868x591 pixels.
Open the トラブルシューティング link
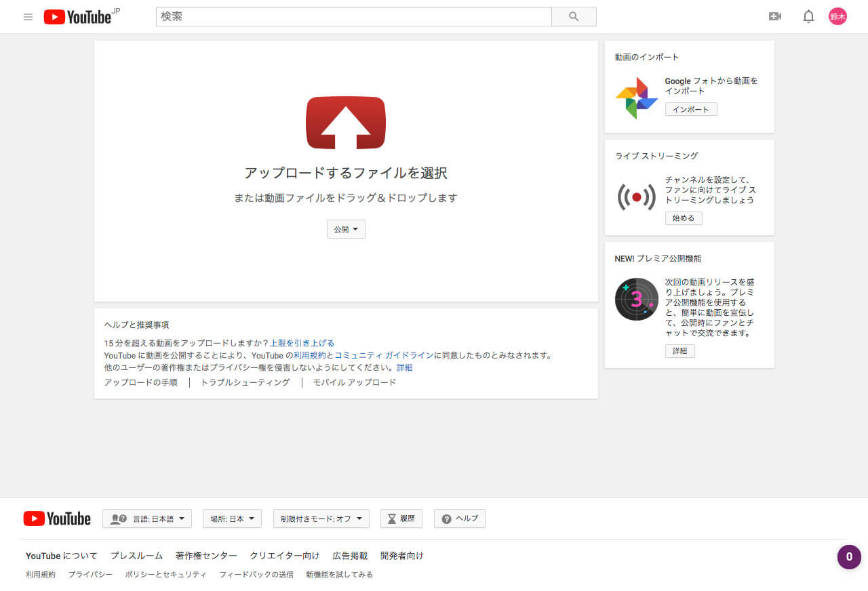[x=245, y=383]
